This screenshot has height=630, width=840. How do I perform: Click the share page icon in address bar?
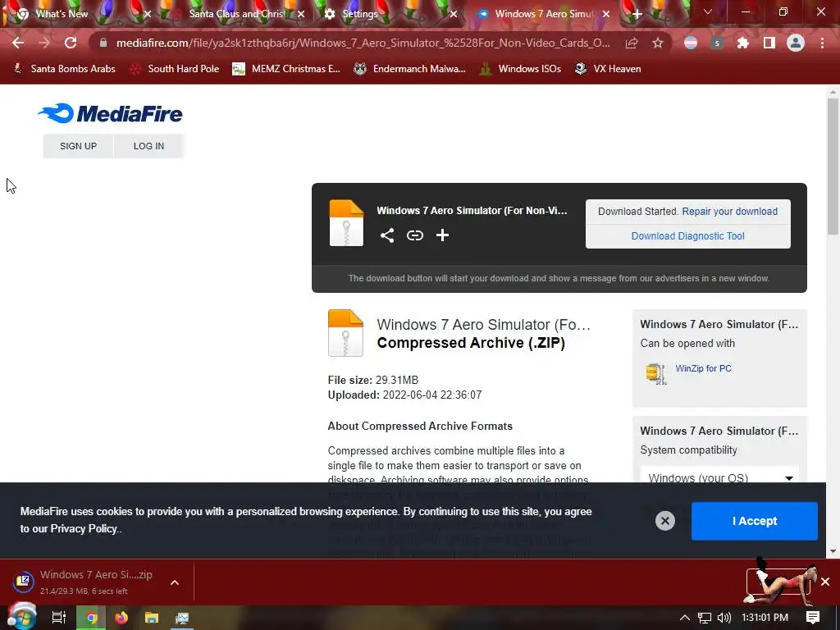click(x=632, y=43)
